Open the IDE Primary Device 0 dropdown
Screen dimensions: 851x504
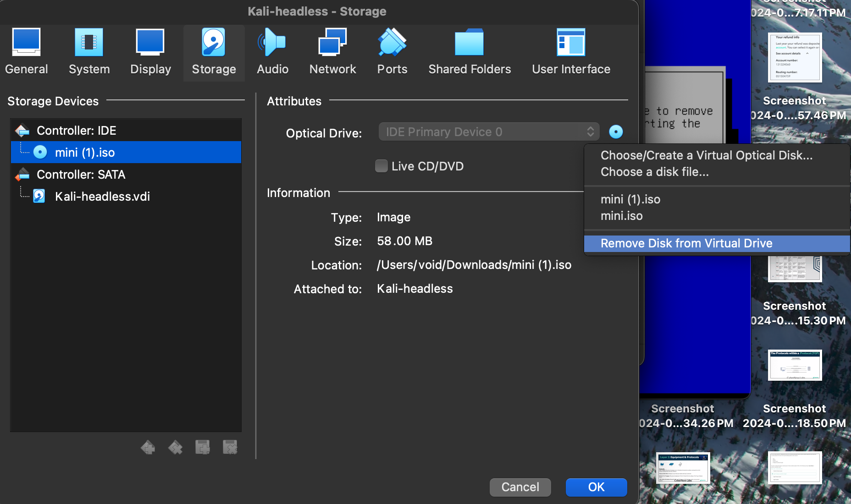(489, 132)
